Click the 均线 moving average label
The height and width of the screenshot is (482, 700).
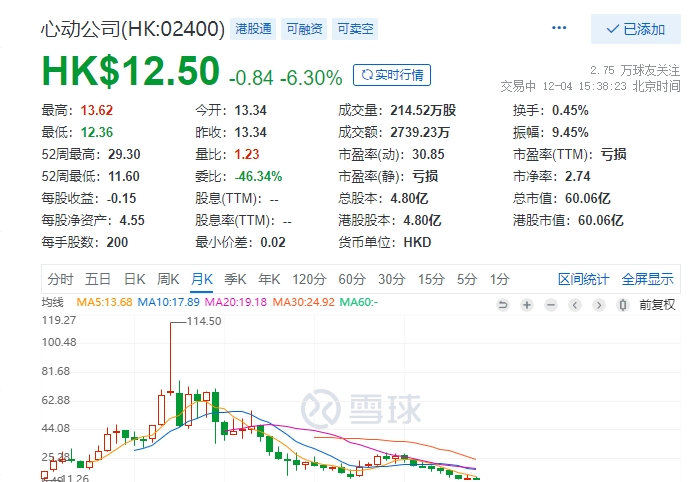tap(52, 302)
